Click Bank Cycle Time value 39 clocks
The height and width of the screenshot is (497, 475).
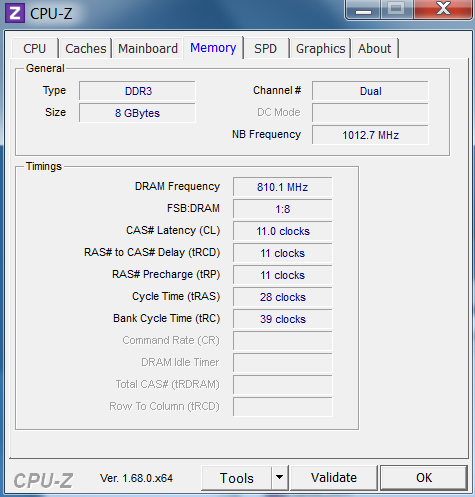click(283, 319)
